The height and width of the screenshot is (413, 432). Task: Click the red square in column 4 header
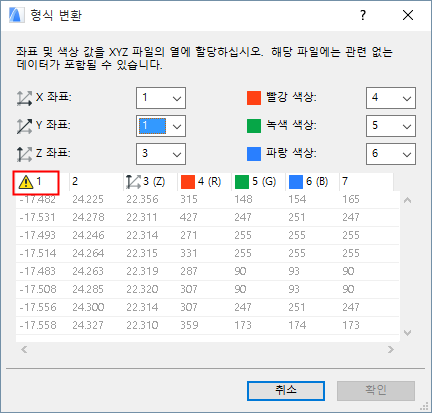pos(188,182)
